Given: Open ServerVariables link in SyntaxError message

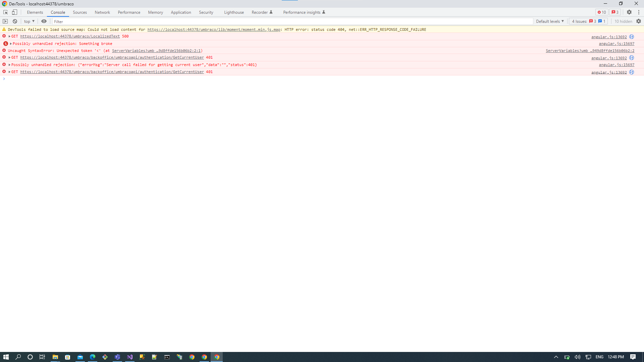Looking at the screenshot, I should click(x=156, y=51).
